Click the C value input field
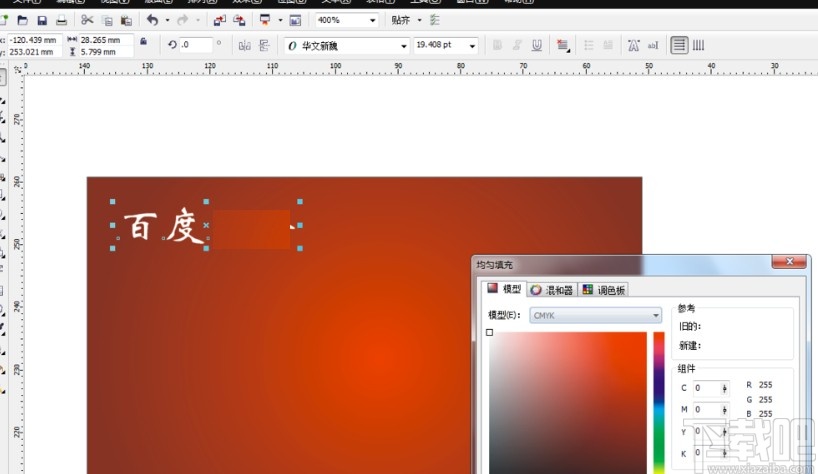 [706, 388]
